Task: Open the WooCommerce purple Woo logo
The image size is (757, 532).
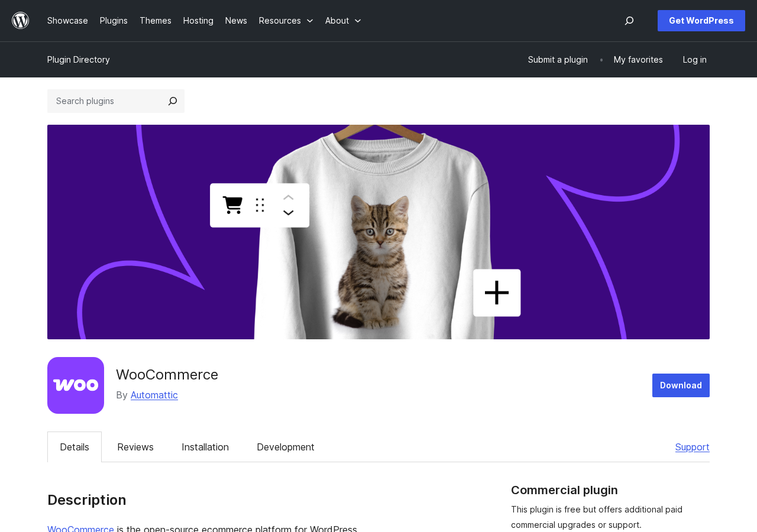Action: [76, 385]
